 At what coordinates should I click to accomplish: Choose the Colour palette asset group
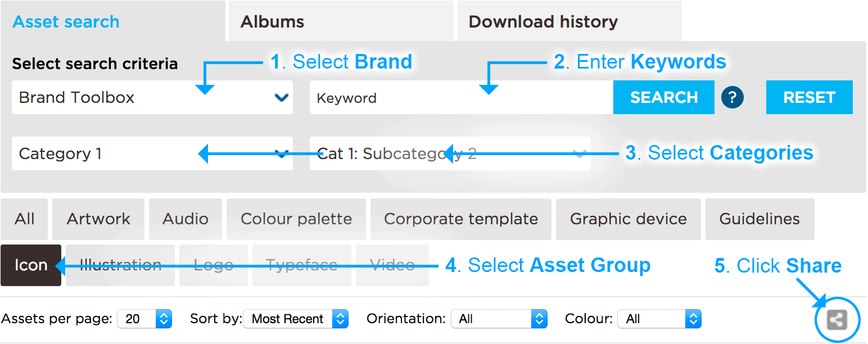[296, 219]
